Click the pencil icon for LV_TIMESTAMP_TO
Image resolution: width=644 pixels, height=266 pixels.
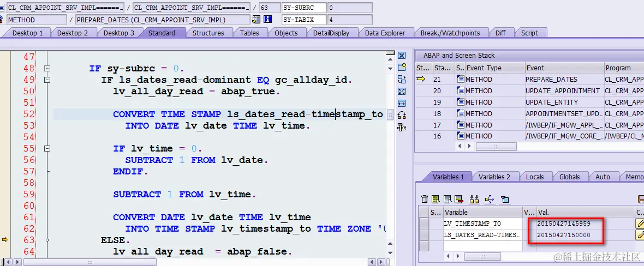point(640,223)
